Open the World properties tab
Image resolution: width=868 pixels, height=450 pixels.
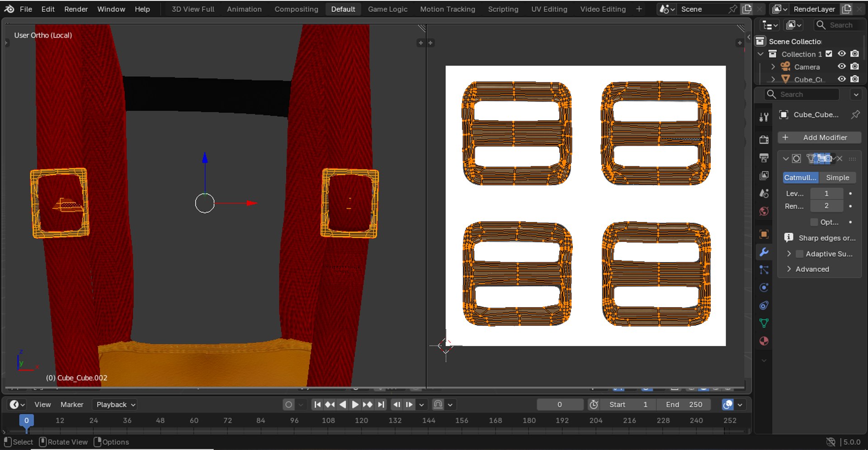(x=764, y=211)
